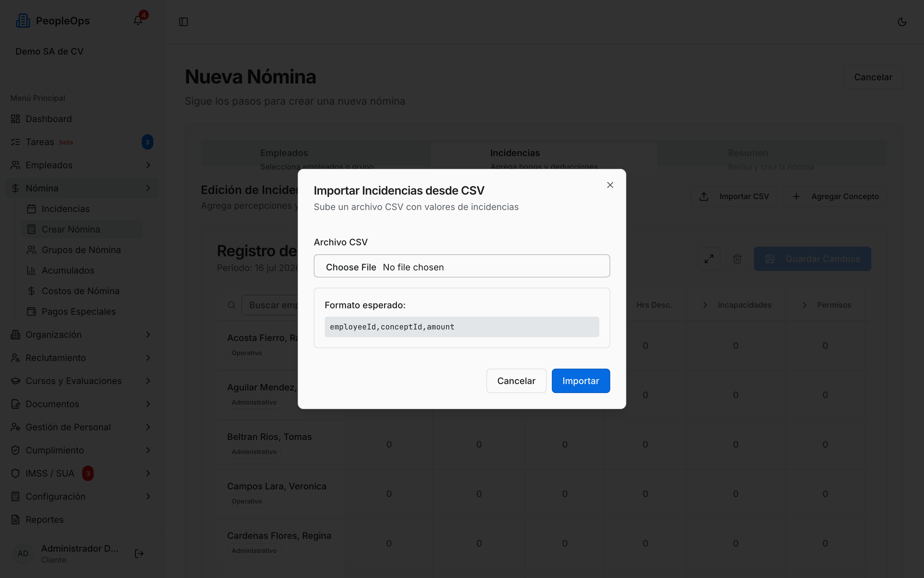This screenshot has width=924, height=578.
Task: Click the Dashboard grid icon
Action: [15, 119]
